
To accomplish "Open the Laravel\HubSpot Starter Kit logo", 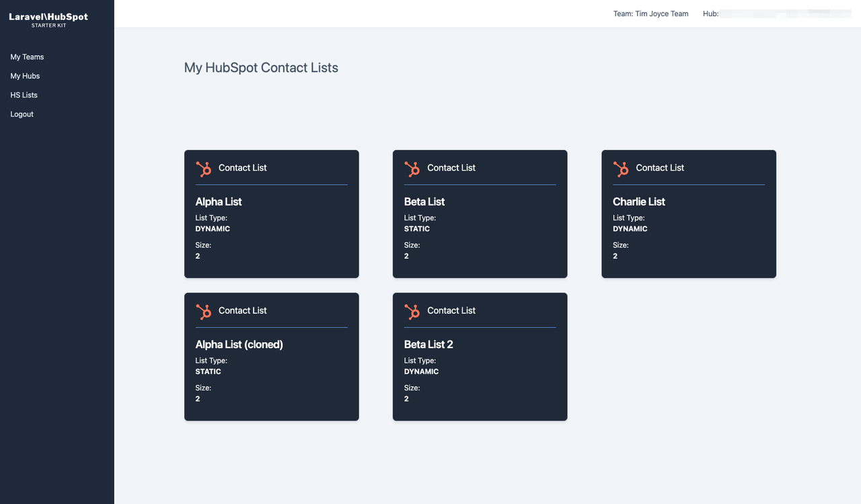I will tap(48, 19).
